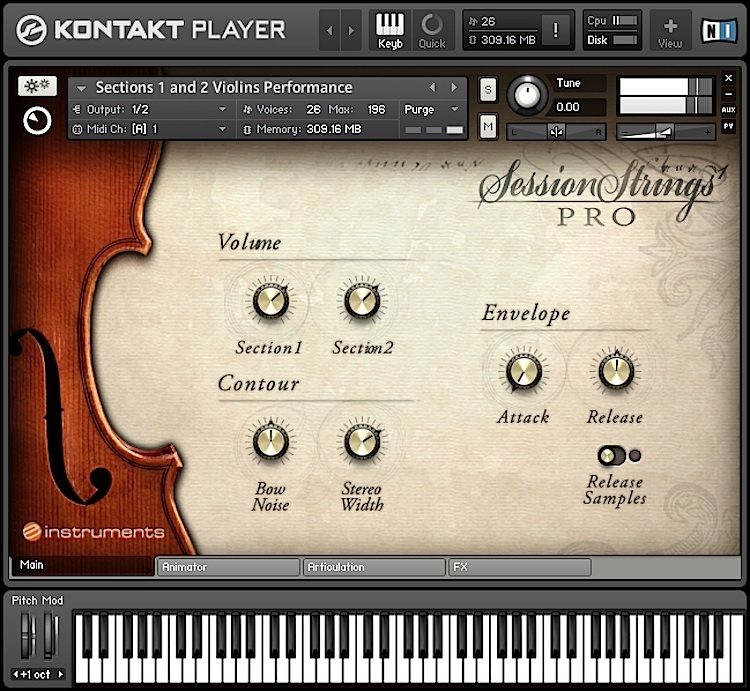Mute the instrument with the M button
The image size is (750, 691).
488,127
